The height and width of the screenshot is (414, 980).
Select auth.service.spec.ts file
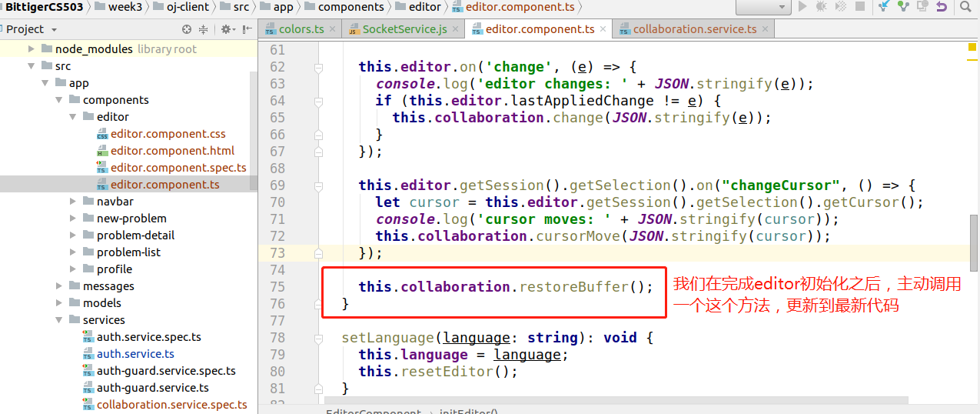point(148,337)
